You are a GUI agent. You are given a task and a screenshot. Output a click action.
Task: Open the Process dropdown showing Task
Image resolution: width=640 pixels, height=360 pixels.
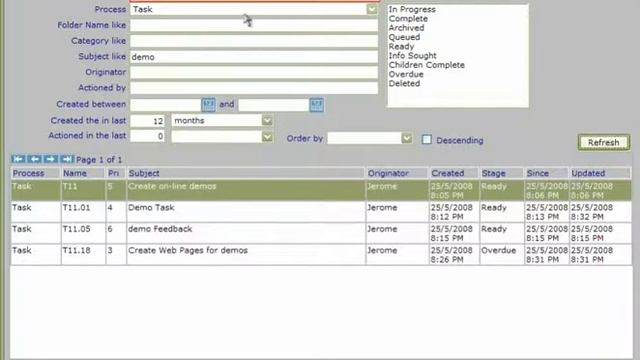(x=371, y=9)
